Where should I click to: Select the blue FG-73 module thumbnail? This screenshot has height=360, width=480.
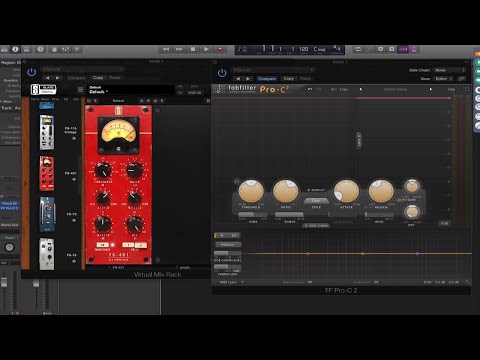click(47, 214)
